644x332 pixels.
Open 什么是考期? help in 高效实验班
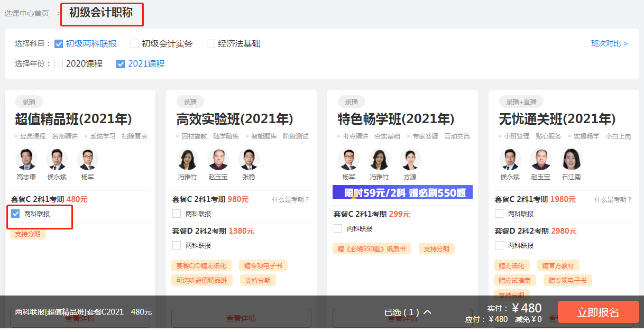tap(290, 200)
